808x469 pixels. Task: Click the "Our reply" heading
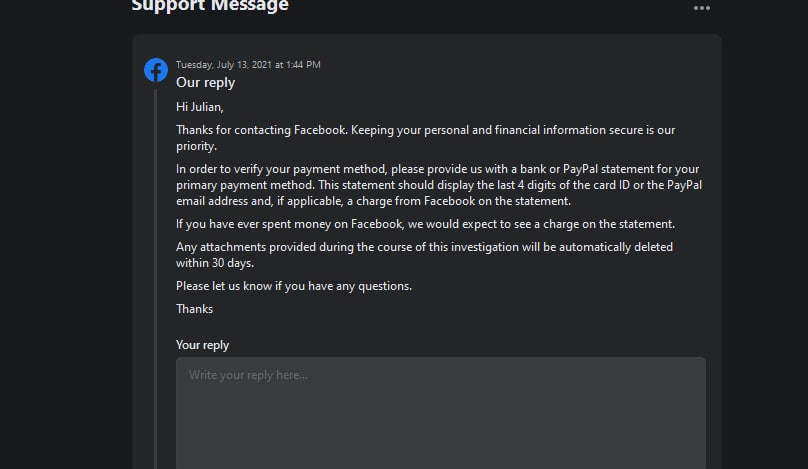point(205,82)
